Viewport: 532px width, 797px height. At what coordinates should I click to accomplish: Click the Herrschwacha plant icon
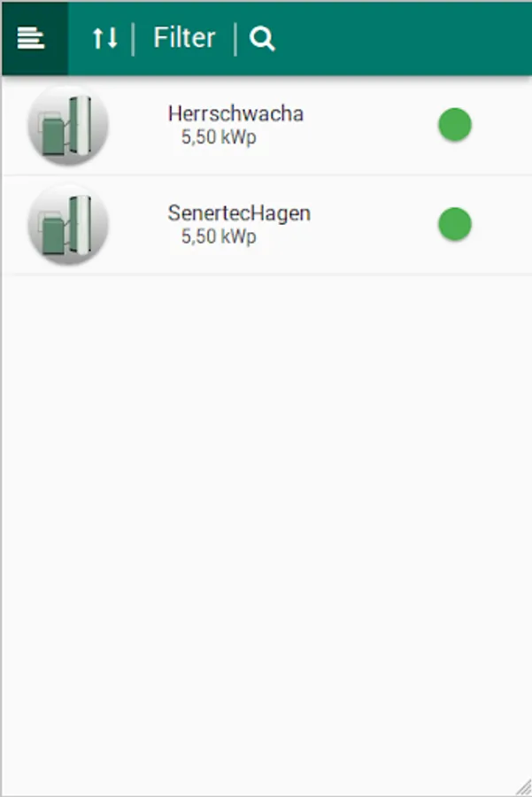point(68,125)
